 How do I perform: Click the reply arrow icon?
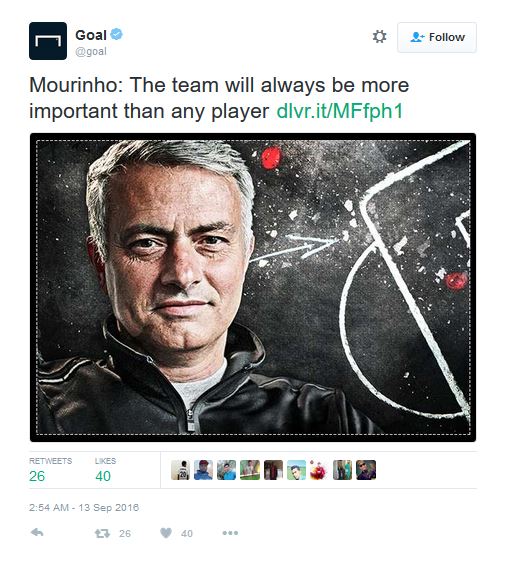(37, 532)
